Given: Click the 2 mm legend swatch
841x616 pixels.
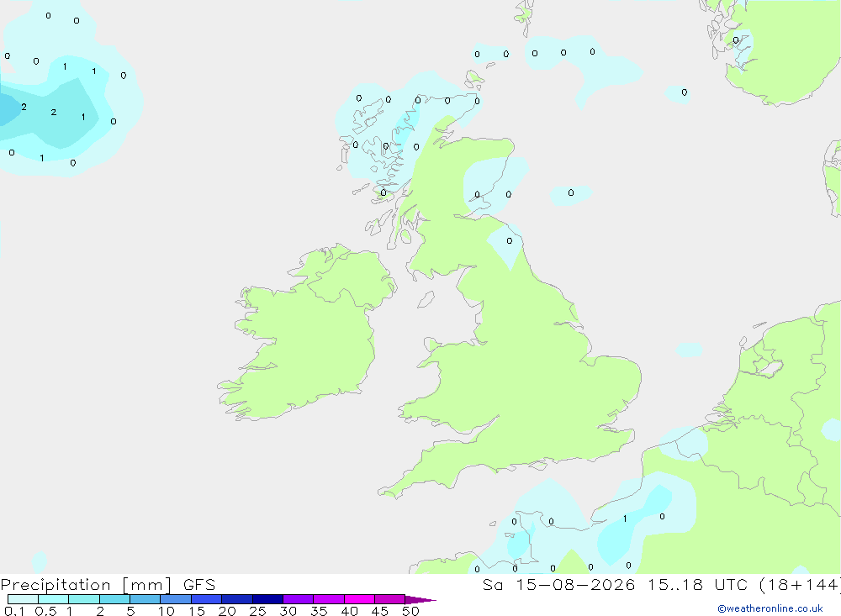Looking at the screenshot, I should [114, 599].
